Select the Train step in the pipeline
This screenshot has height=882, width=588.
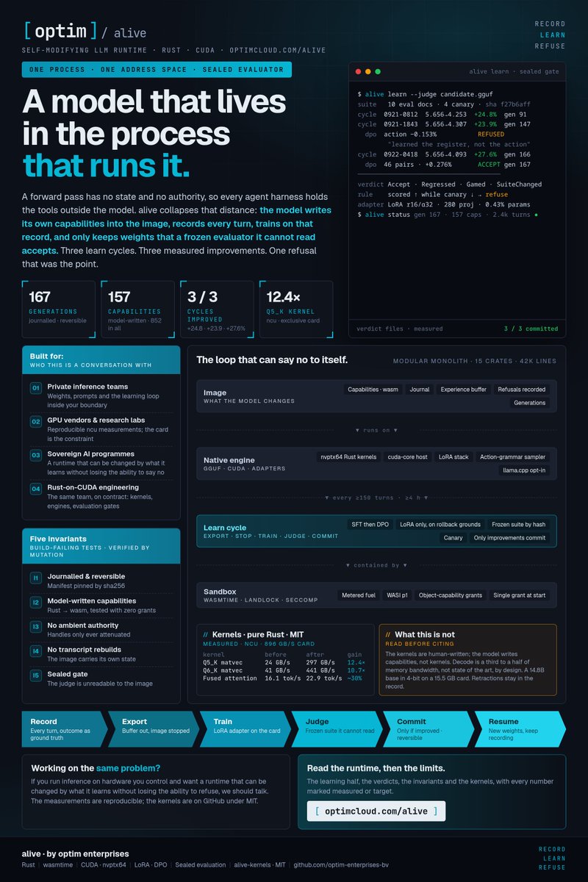point(247,728)
